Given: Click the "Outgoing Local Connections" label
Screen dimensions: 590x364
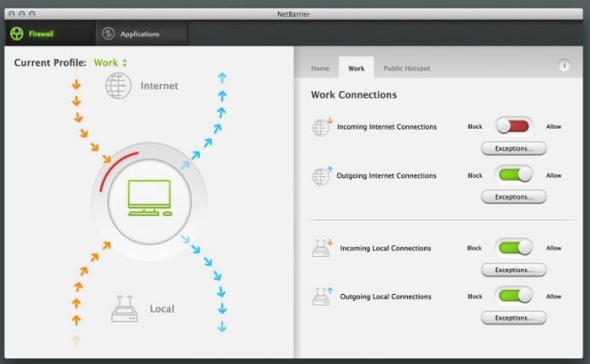Looking at the screenshot, I should point(386,297).
